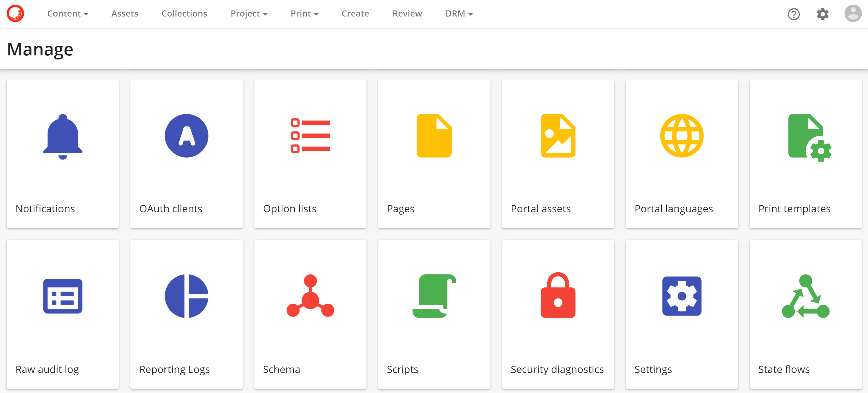Open the Create menu item
Screen dimensions: 868x393
[x=355, y=14]
